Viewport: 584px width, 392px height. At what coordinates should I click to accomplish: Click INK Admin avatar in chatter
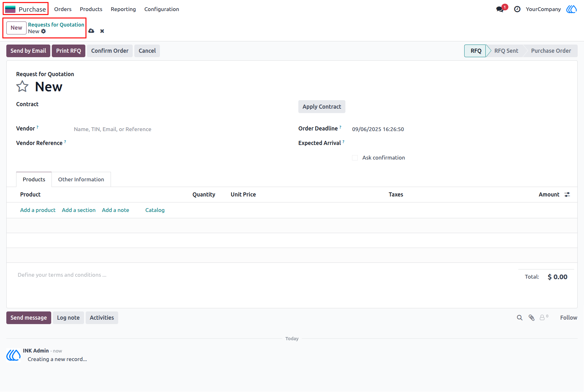pos(14,355)
